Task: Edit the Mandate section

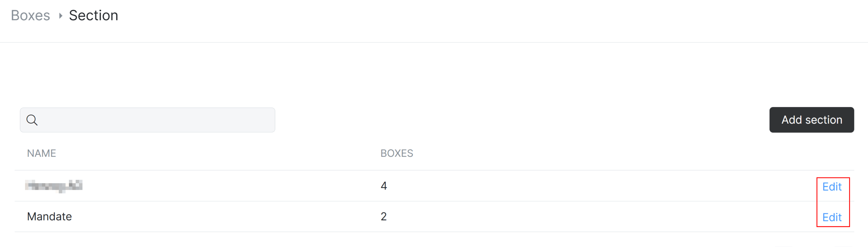Action: (x=832, y=217)
